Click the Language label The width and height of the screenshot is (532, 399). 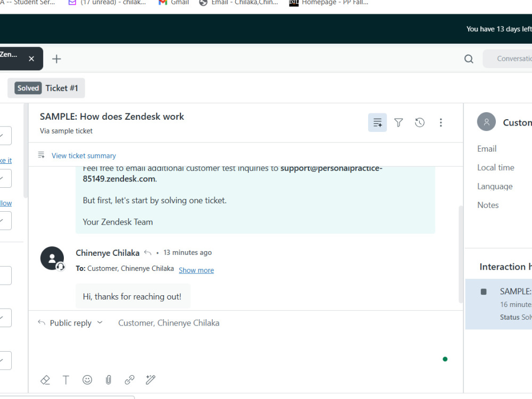click(495, 187)
